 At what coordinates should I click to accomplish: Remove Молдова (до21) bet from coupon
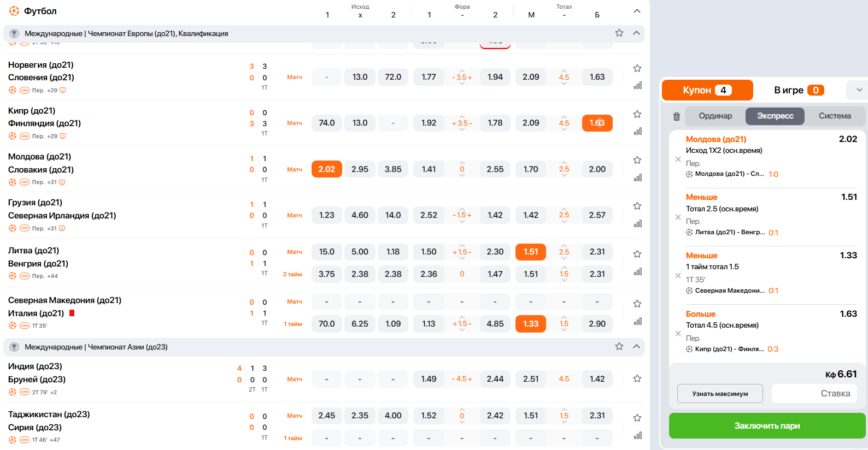[678, 159]
